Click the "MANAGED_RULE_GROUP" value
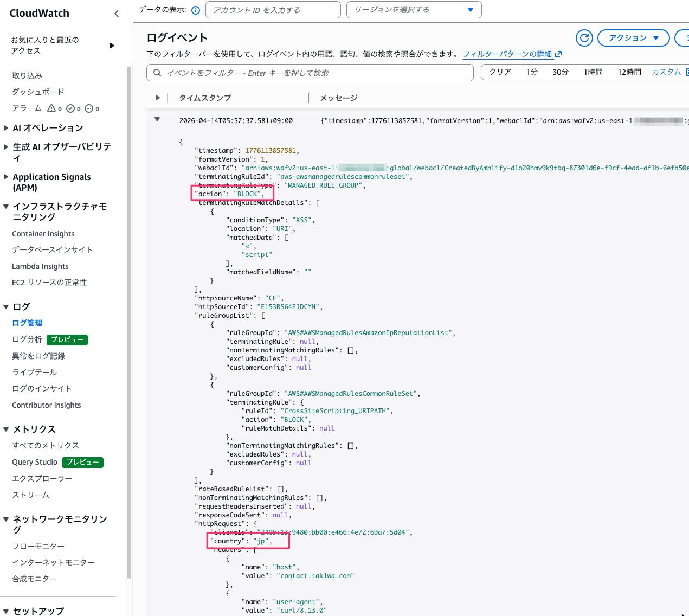The width and height of the screenshot is (689, 616). (323, 185)
